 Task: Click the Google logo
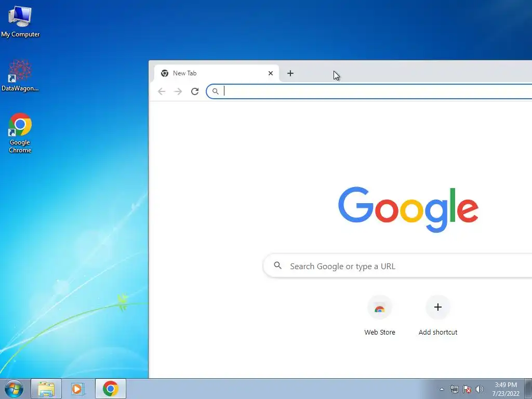[408, 209]
